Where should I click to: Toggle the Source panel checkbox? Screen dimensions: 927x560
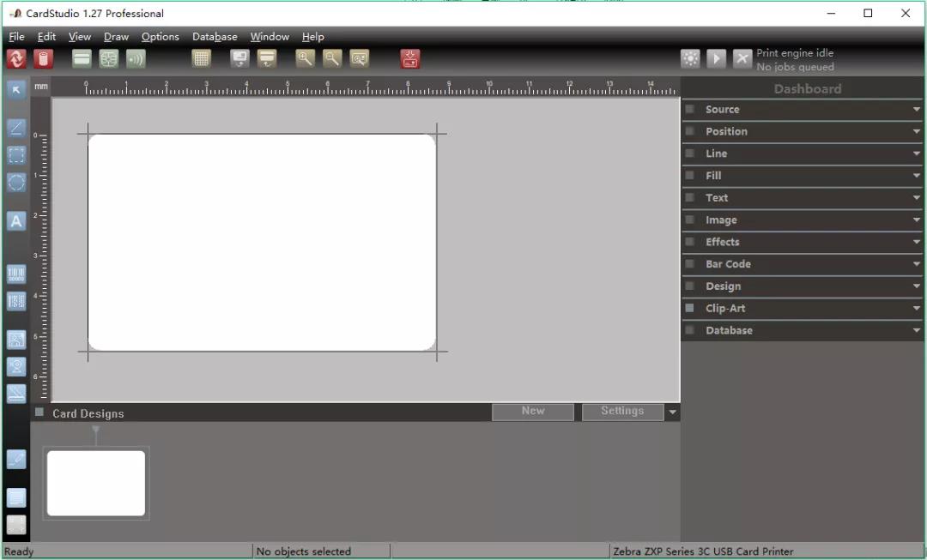click(x=689, y=109)
